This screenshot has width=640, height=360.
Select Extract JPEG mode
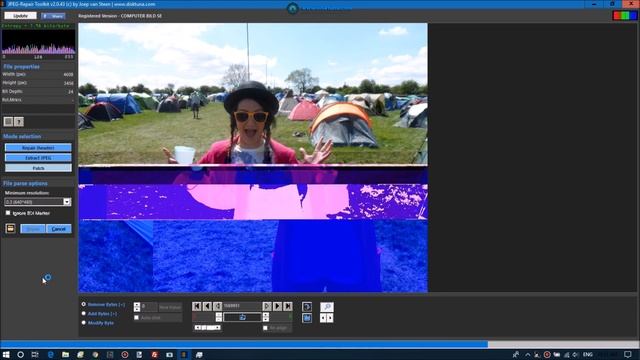tap(38, 158)
